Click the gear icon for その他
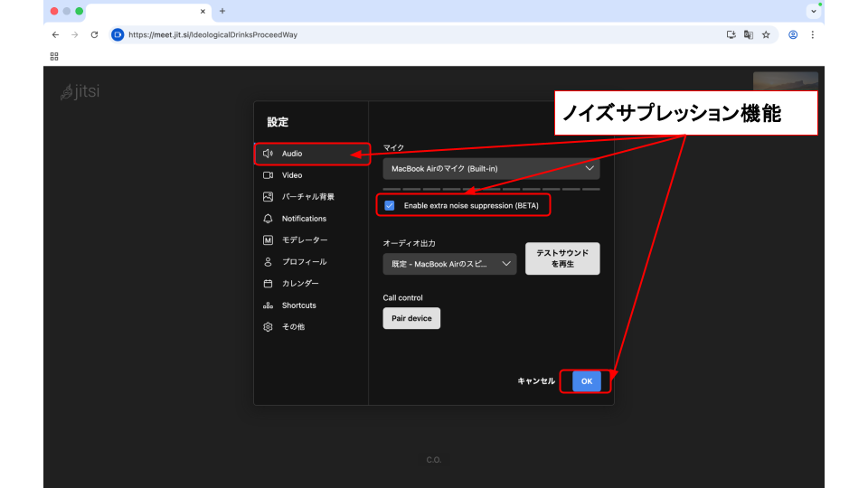Screen dimensions: 868x488 (x=268, y=327)
